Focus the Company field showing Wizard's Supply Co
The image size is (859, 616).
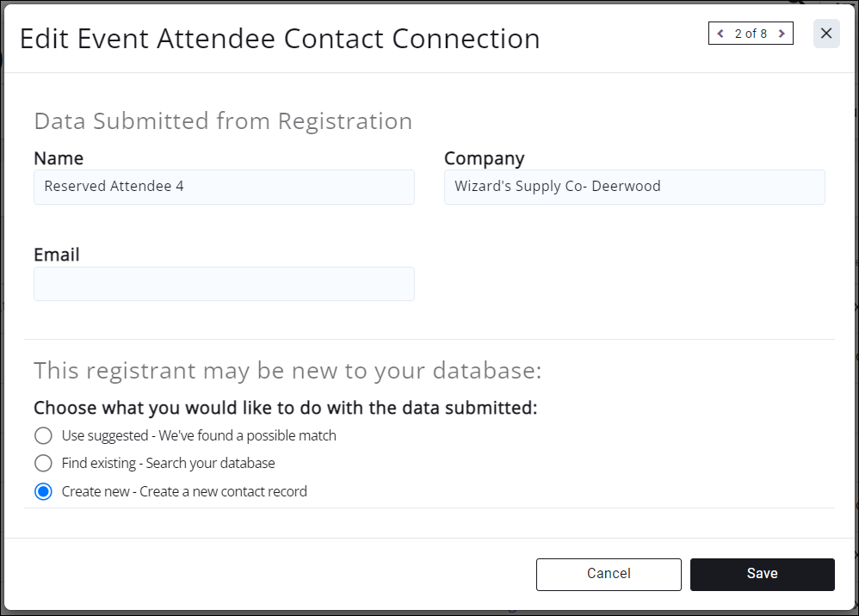click(x=634, y=187)
